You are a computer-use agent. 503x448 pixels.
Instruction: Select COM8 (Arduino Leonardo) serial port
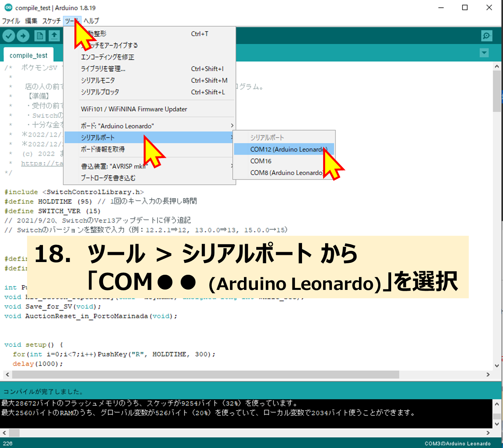284,173
